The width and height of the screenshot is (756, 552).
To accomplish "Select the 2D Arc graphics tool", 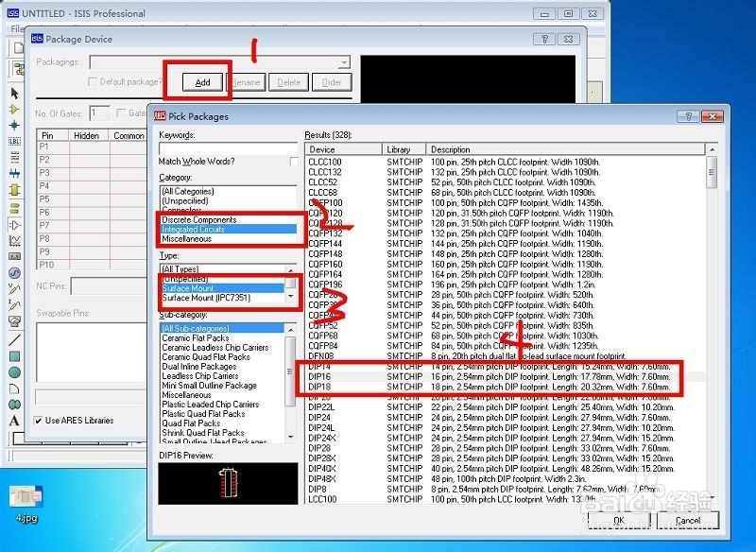I will (14, 388).
